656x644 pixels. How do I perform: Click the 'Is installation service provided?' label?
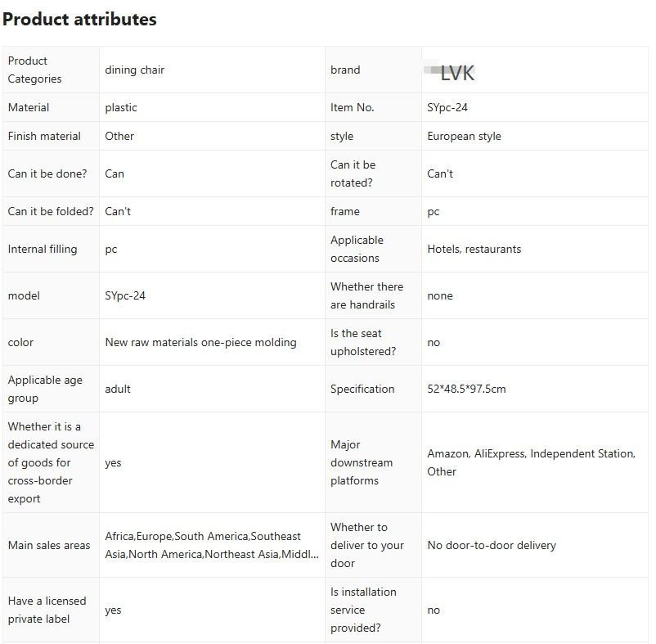coord(363,610)
